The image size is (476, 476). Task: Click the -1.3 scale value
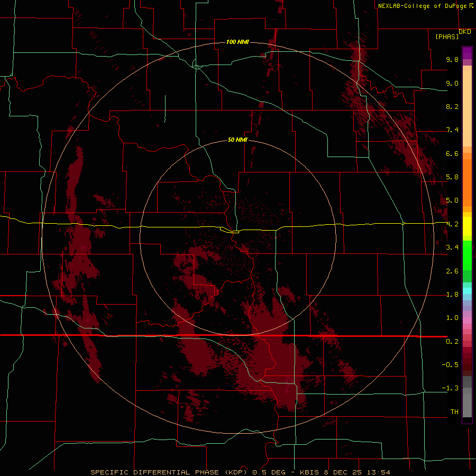coord(450,388)
